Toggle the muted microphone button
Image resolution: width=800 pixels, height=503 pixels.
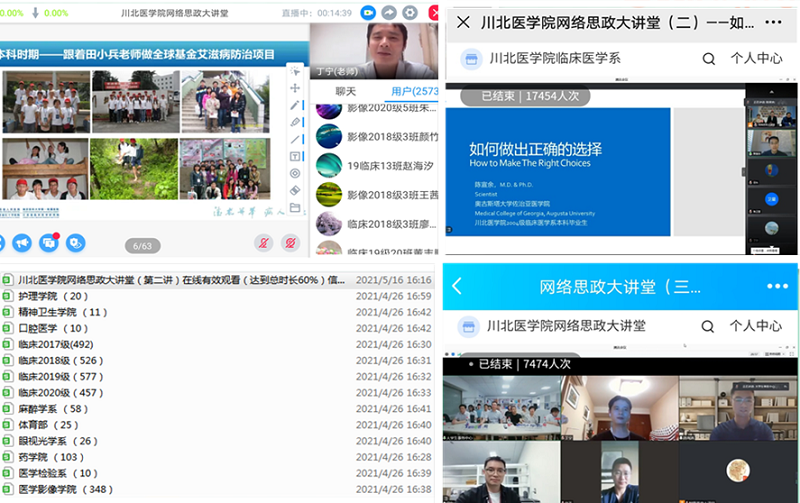264,243
